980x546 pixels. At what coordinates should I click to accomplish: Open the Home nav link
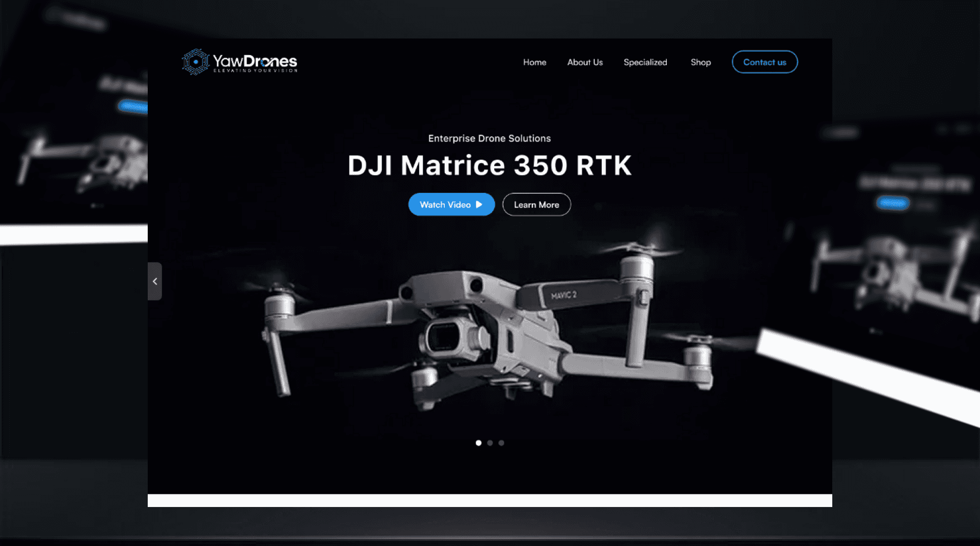click(x=534, y=62)
